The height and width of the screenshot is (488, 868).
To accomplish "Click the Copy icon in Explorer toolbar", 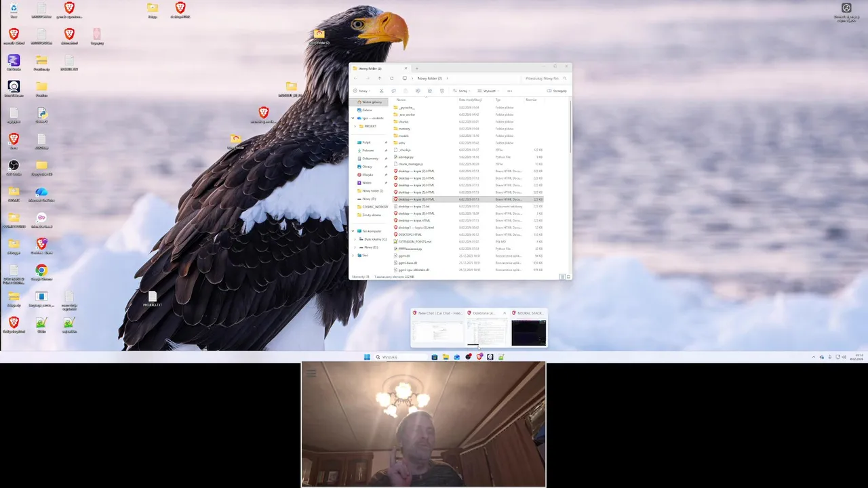I will click(x=393, y=91).
